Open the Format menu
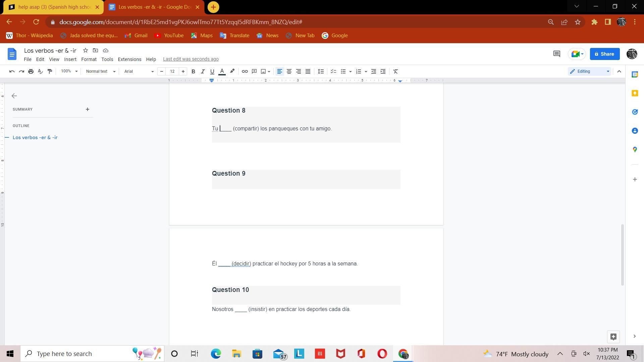The width and height of the screenshot is (644, 362). 89,59
